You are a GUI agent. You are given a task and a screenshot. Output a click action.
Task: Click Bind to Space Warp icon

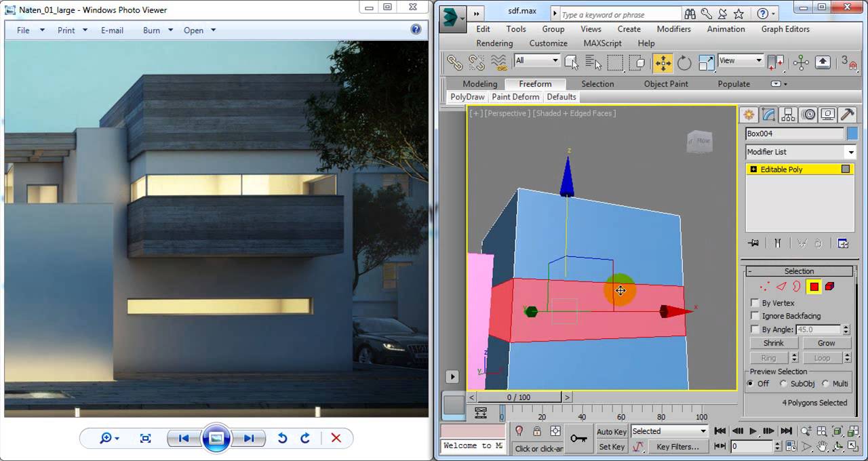tap(499, 62)
